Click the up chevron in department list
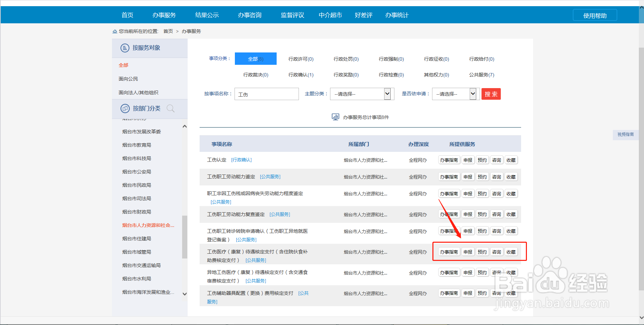Image resolution: width=644 pixels, height=325 pixels. click(185, 126)
